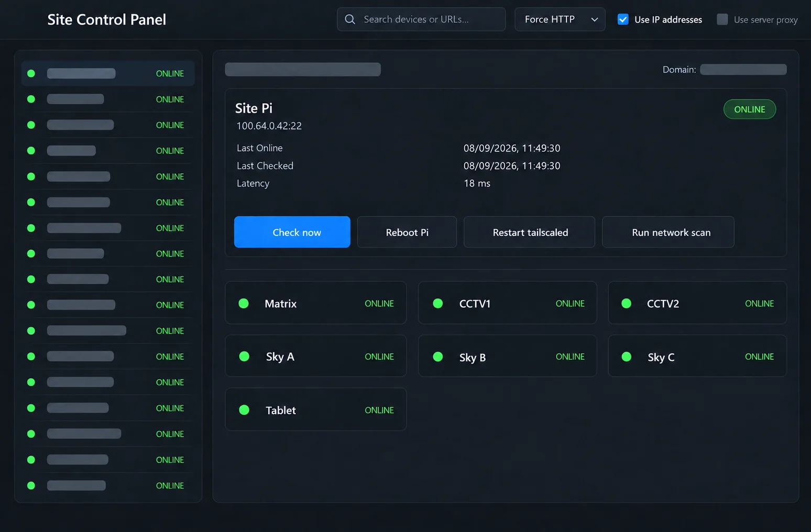811x532 pixels.
Task: Select the Sky B device card
Action: click(x=508, y=356)
